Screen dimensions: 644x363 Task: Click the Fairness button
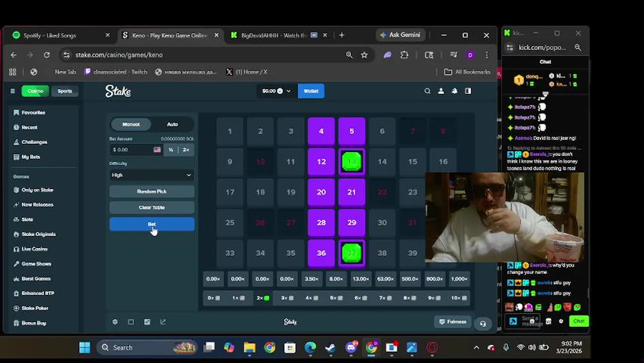click(453, 322)
